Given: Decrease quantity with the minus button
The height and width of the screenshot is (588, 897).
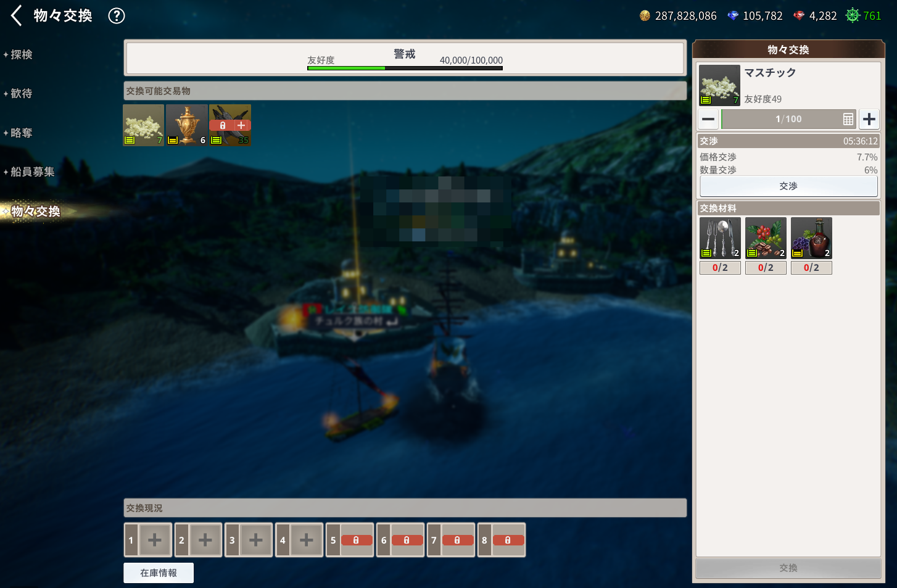Looking at the screenshot, I should [708, 119].
